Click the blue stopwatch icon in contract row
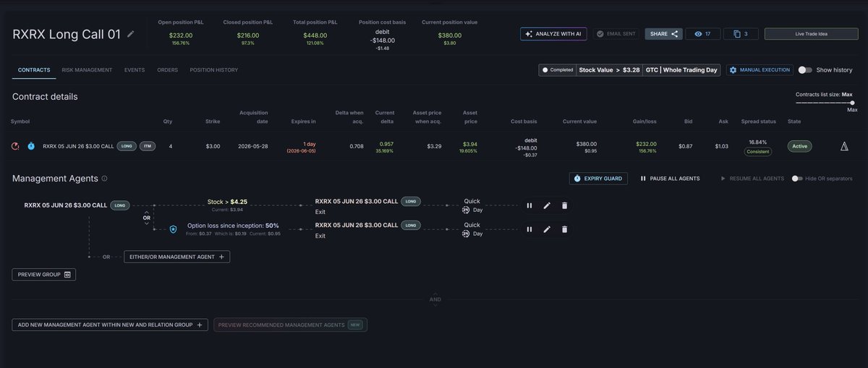The width and height of the screenshot is (868, 368). pos(31,146)
